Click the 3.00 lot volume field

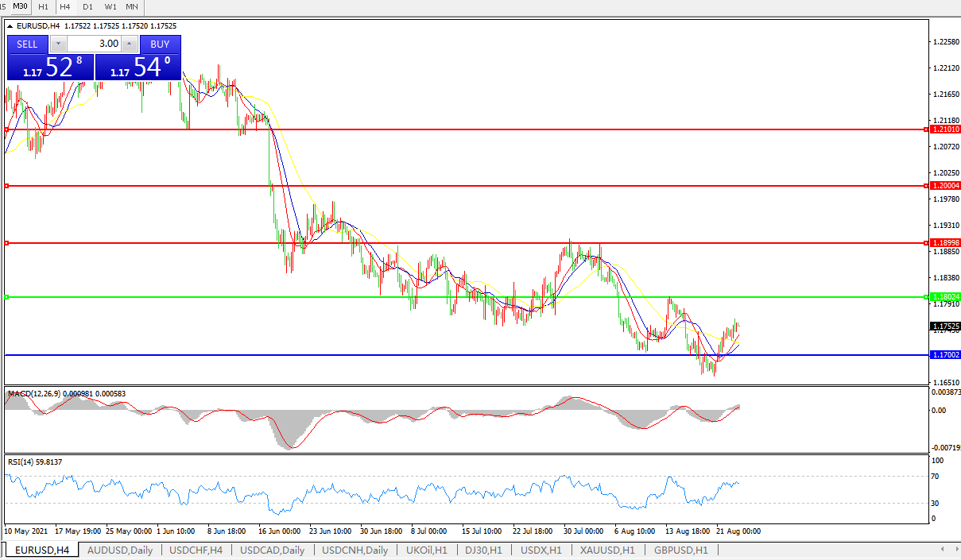94,44
